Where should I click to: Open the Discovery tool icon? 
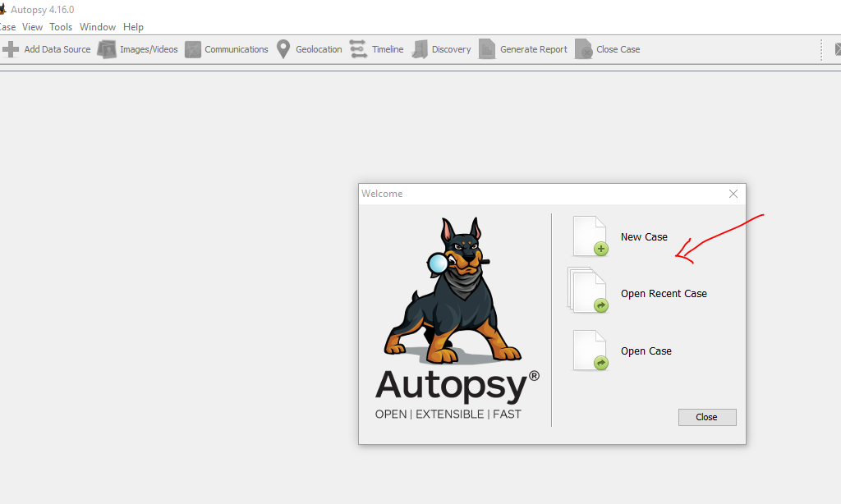[x=420, y=49]
